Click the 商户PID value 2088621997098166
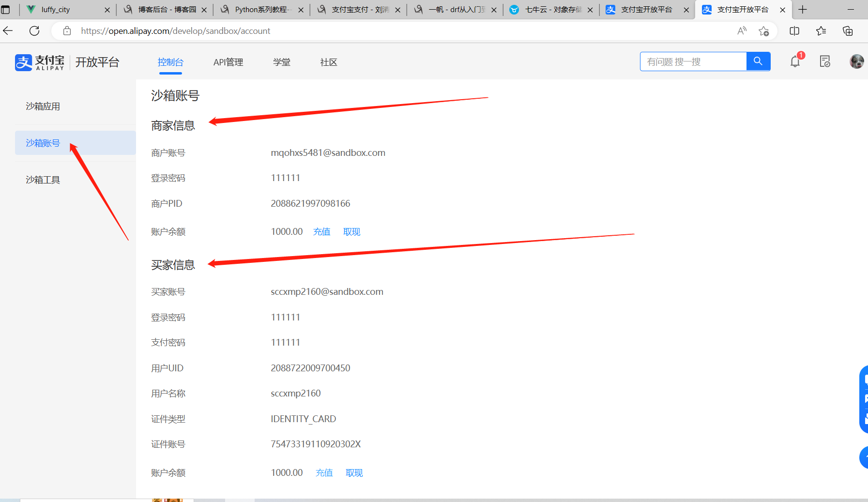The height and width of the screenshot is (502, 868). [x=310, y=204]
